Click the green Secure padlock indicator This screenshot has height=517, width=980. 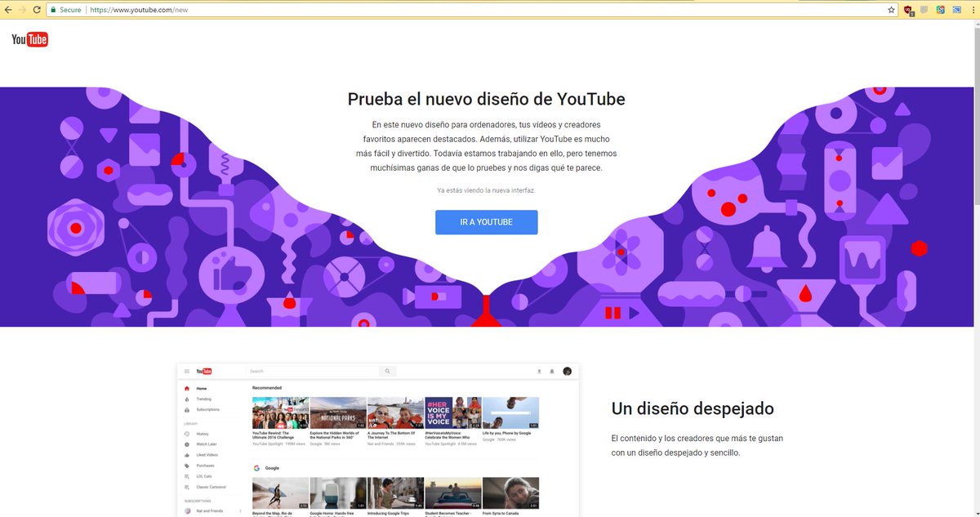[65, 10]
